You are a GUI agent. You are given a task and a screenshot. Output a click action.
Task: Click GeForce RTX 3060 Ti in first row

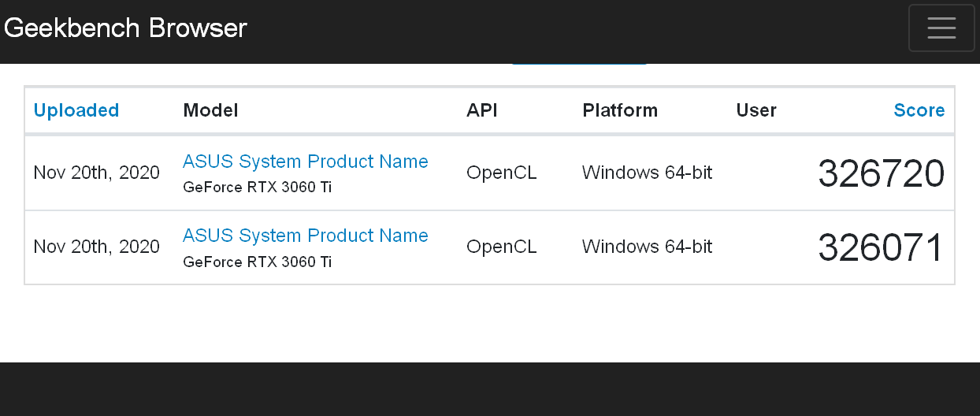point(257,188)
